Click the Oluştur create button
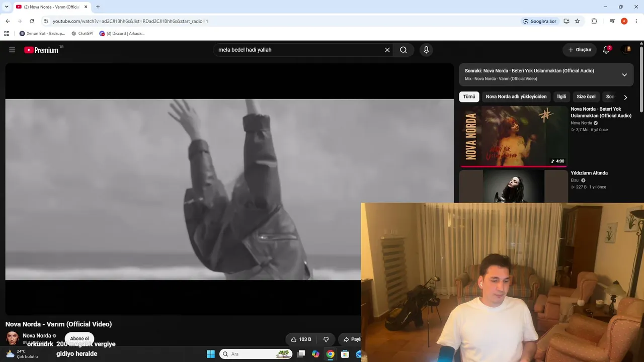 coord(580,50)
